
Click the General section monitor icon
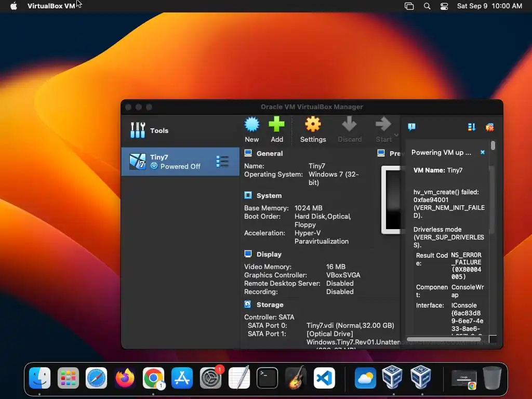(x=248, y=153)
